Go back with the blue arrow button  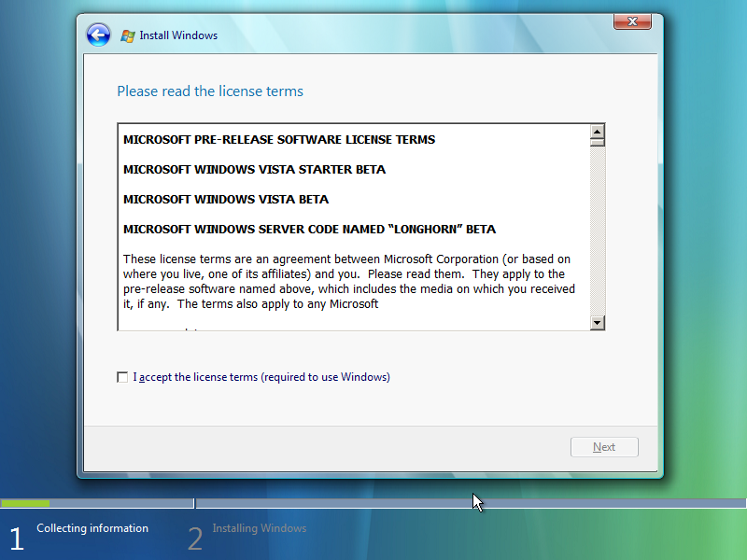point(99,35)
